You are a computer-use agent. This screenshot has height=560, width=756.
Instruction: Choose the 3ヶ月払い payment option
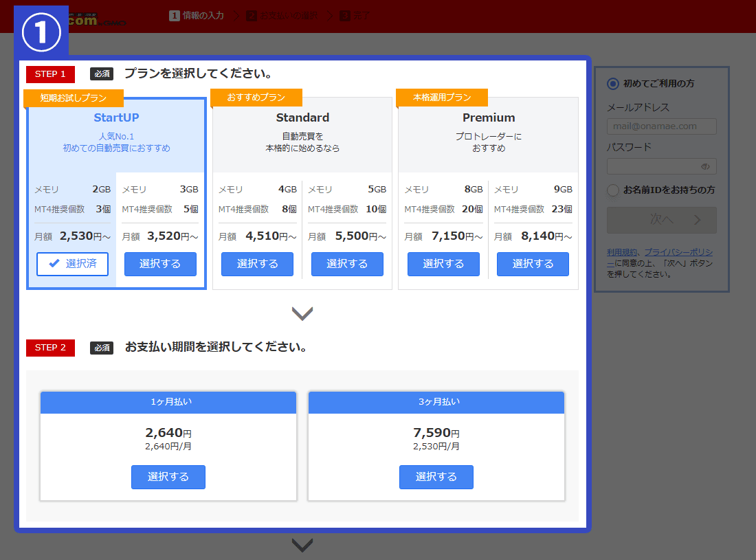coord(436,477)
